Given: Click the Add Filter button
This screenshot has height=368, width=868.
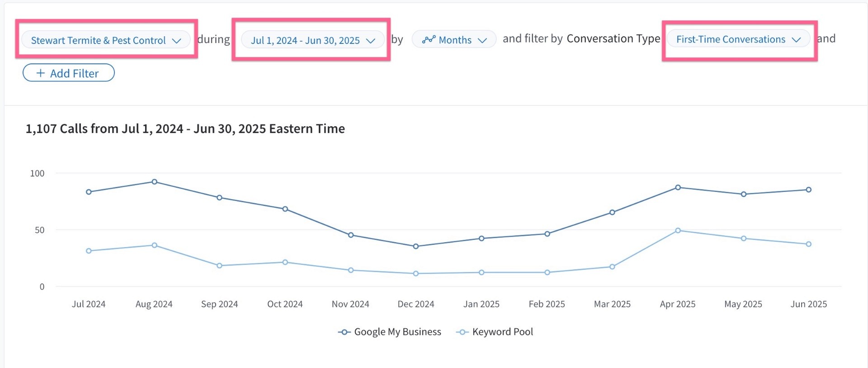Looking at the screenshot, I should pos(69,73).
